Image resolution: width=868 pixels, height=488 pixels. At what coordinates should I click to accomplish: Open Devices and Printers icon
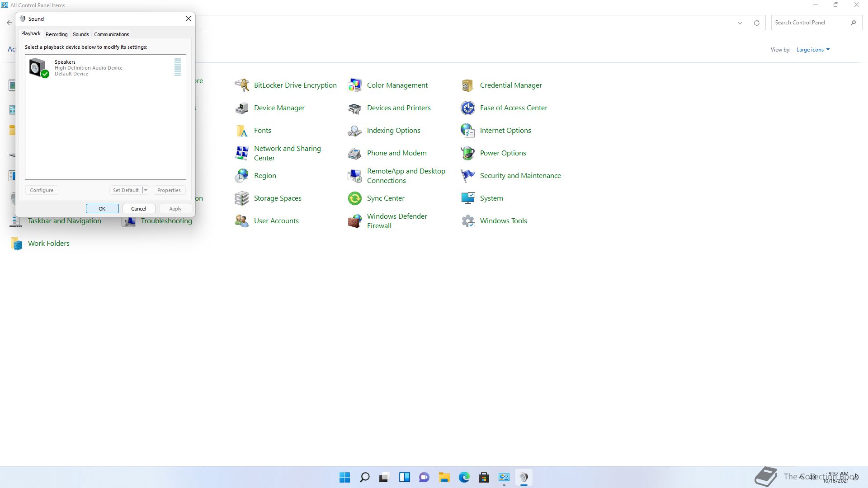tap(355, 108)
